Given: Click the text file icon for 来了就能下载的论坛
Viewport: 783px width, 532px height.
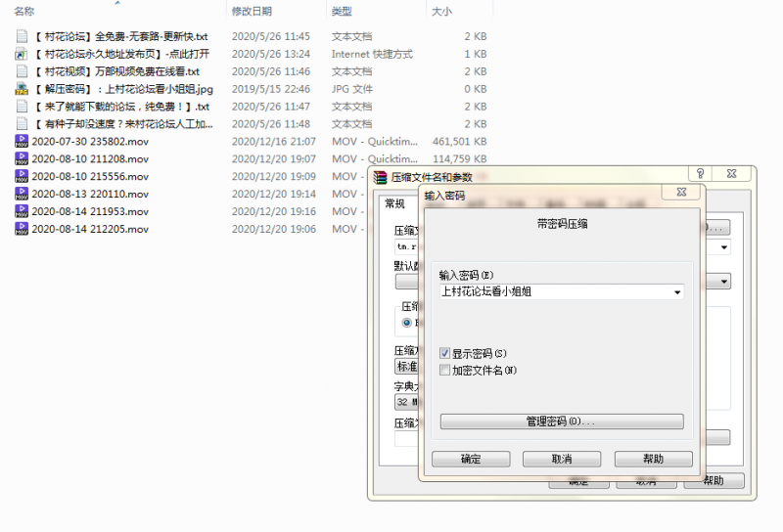Looking at the screenshot, I should click(22, 107).
